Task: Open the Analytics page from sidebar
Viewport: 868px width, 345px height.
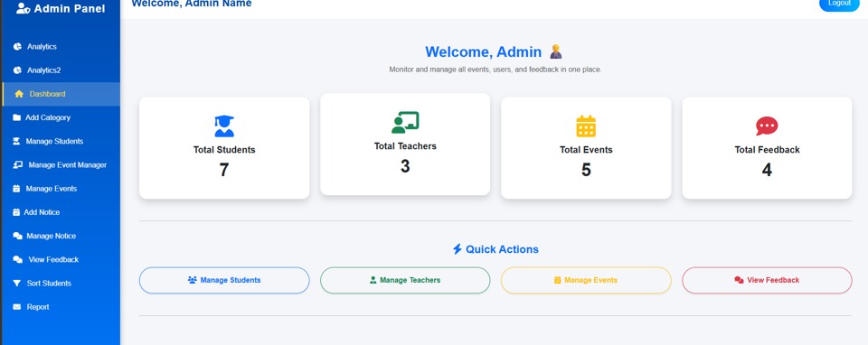Action: tap(61, 46)
